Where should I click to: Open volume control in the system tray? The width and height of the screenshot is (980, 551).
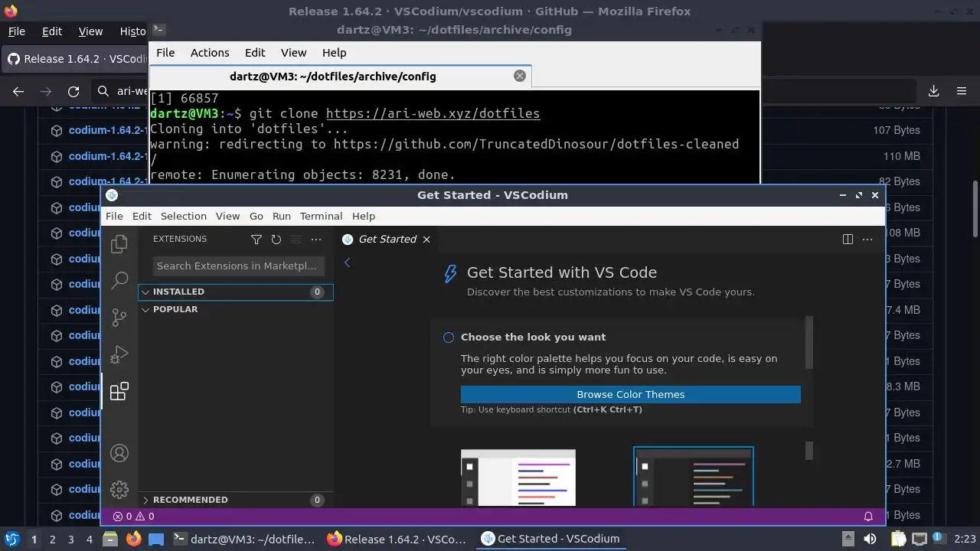(x=870, y=539)
